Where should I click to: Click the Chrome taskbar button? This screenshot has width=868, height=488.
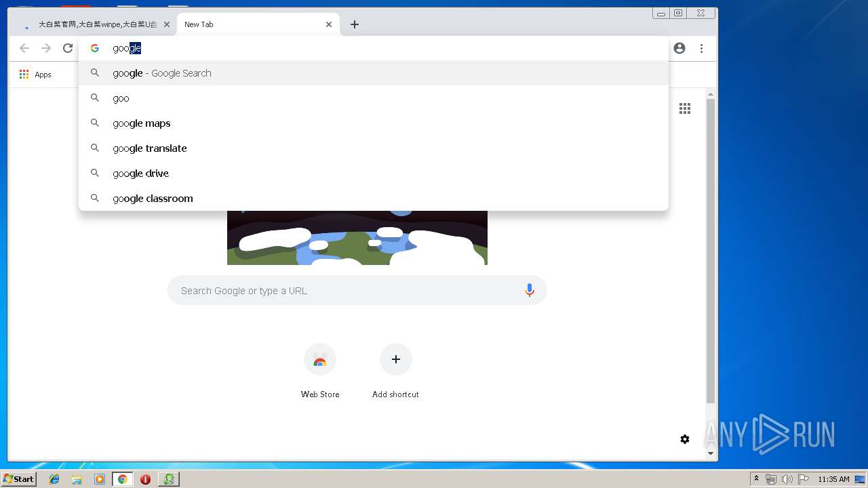tap(123, 479)
